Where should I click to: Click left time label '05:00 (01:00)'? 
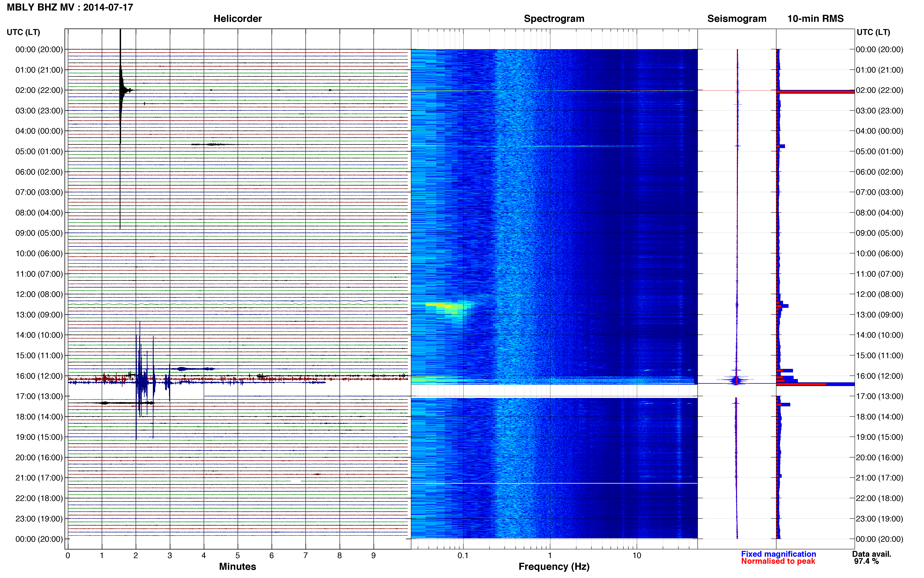click(x=39, y=151)
